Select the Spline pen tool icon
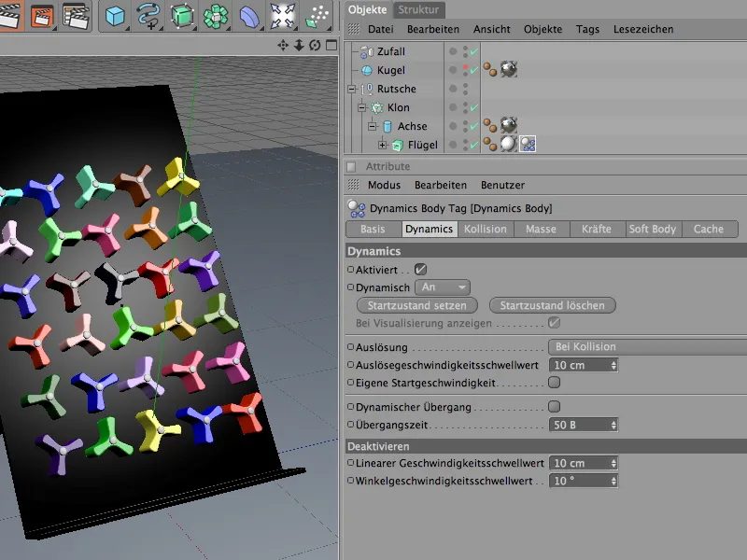Image resolution: width=747 pixels, height=560 pixels. coord(148,15)
